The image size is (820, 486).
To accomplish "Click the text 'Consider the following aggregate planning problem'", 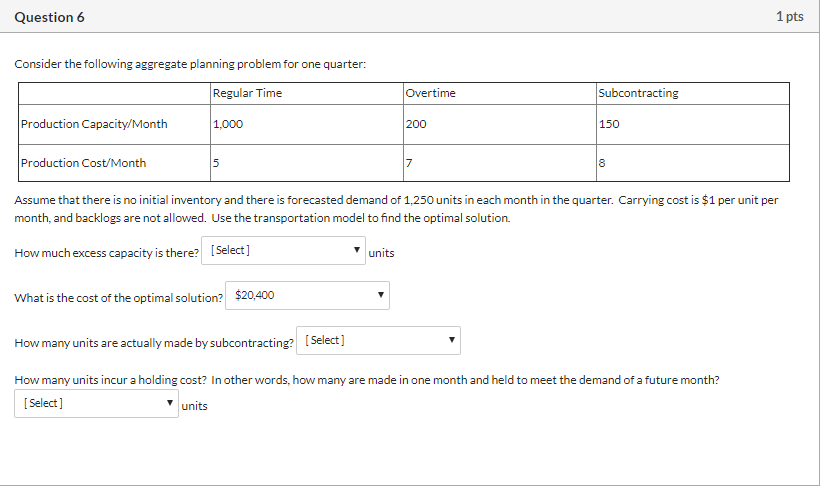I will [147, 64].
